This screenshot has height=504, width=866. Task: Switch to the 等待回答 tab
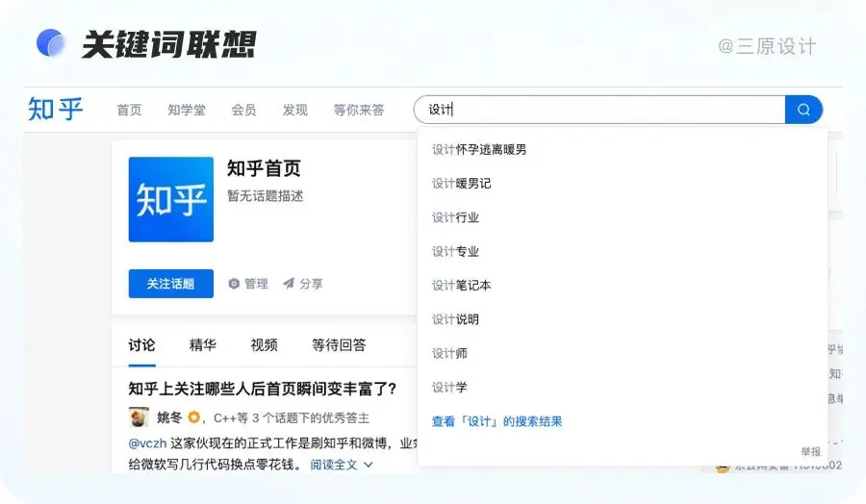tap(339, 344)
